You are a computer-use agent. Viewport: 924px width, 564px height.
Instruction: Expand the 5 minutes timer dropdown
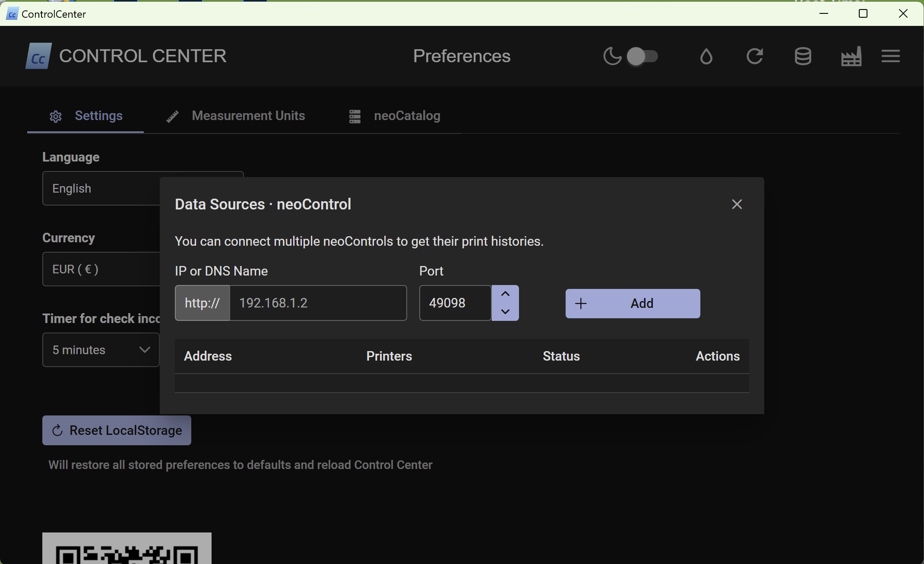pyautogui.click(x=101, y=350)
